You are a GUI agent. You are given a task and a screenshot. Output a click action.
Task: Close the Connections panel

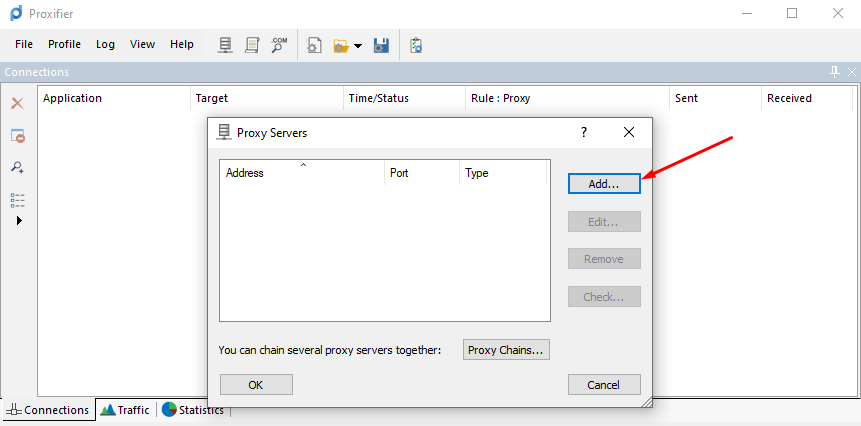852,71
